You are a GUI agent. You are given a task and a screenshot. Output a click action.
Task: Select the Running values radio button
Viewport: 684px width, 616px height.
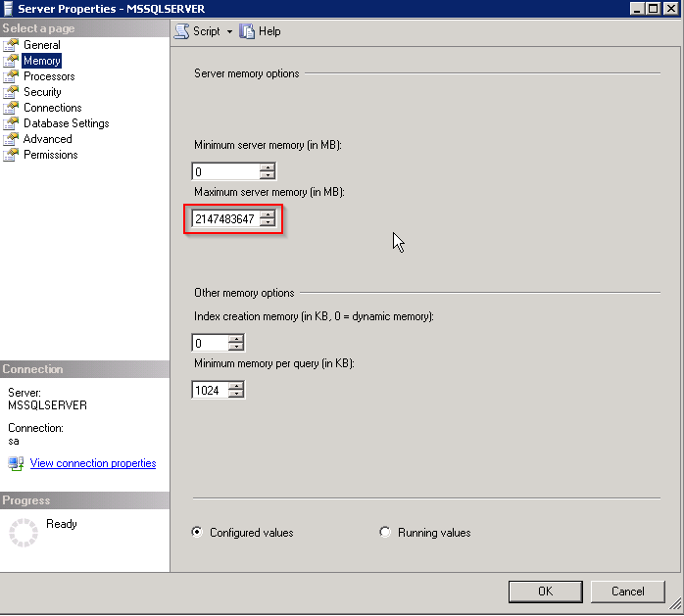[385, 532]
